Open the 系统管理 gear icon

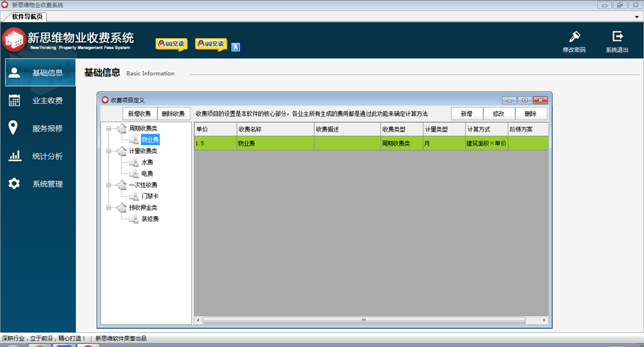tap(14, 183)
